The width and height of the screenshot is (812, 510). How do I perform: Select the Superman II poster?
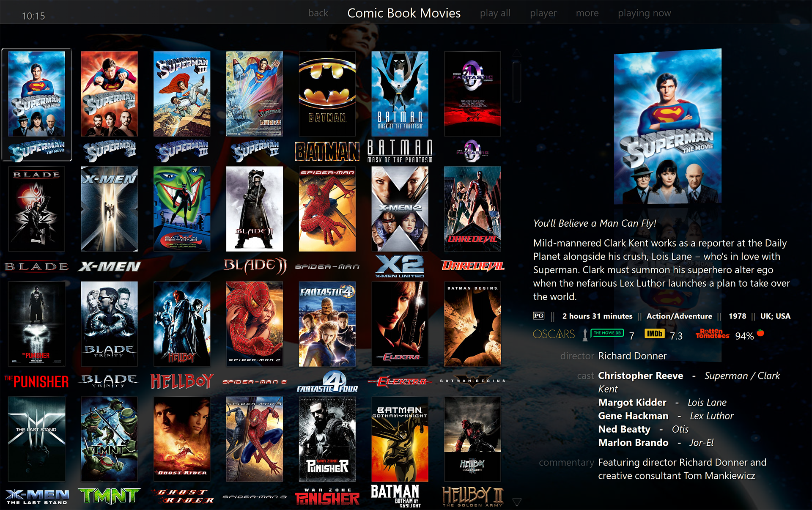(109, 93)
